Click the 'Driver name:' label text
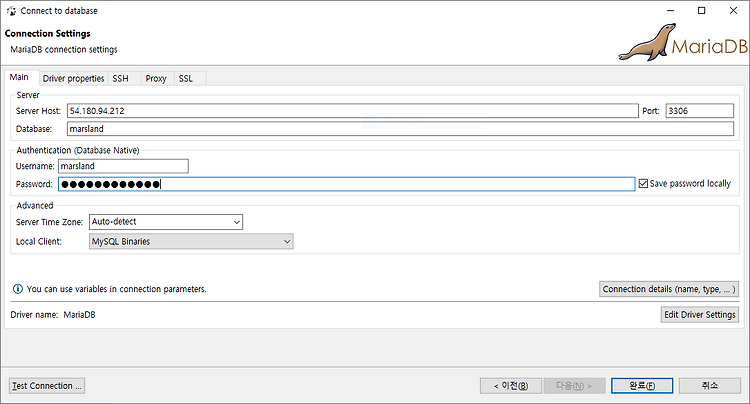 (34, 315)
